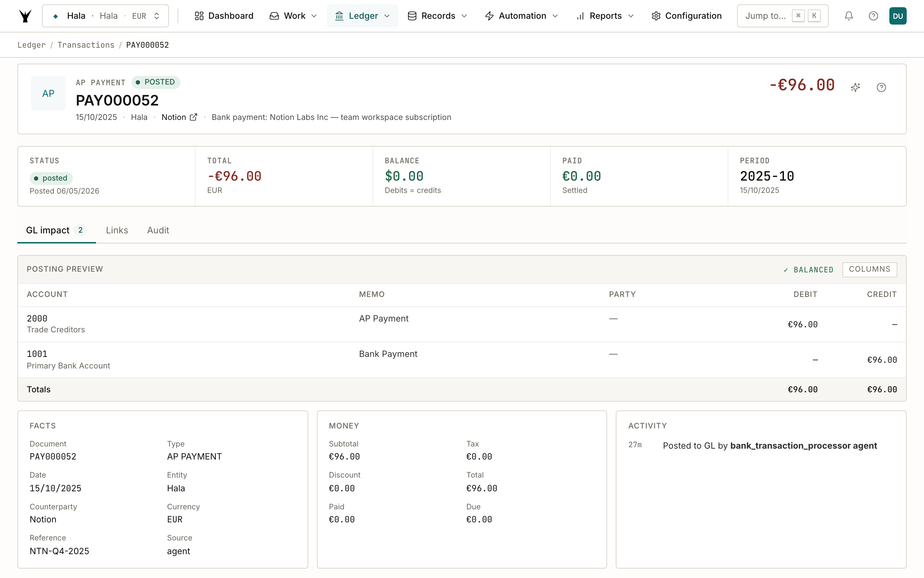Image resolution: width=924 pixels, height=578 pixels.
Task: Click the Totals row label
Action: (x=39, y=389)
